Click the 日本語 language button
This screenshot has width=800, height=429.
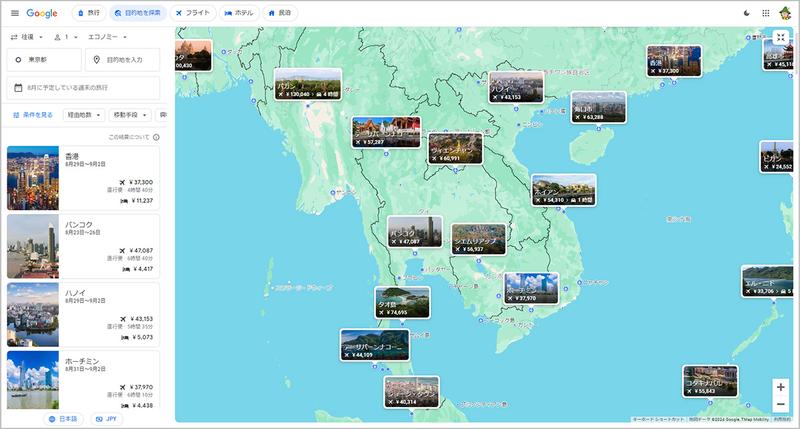[63, 419]
